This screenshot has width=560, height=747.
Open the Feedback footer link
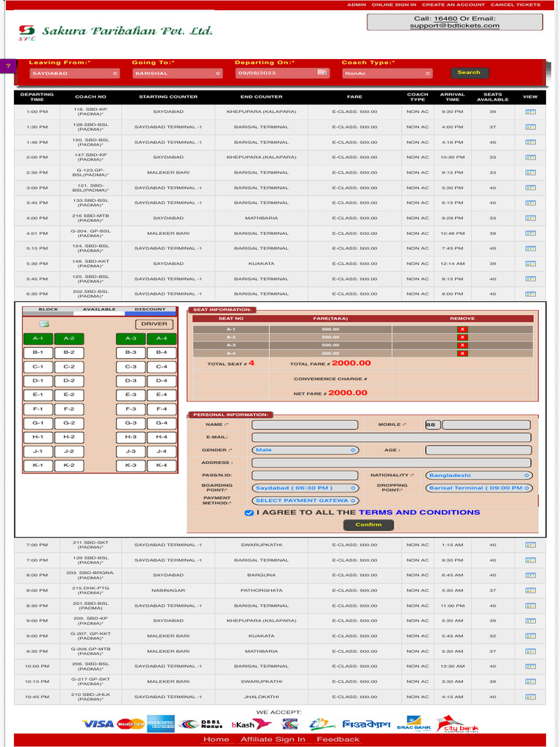338,740
